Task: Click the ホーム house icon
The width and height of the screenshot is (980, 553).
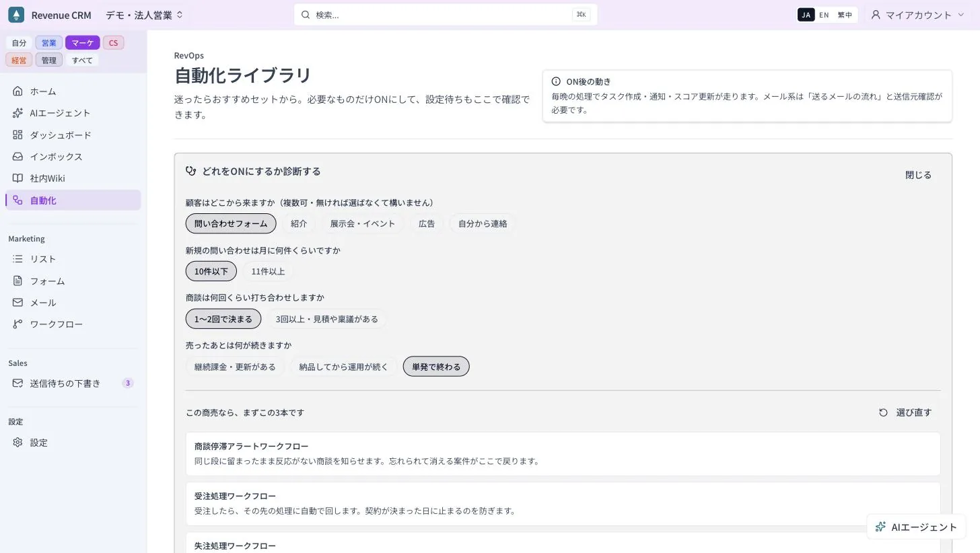Action: coord(17,91)
